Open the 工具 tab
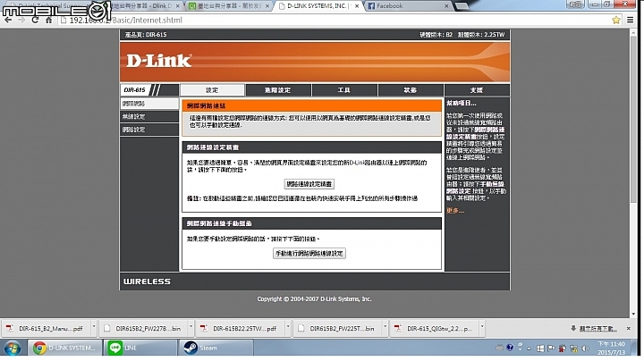This screenshot has width=644, height=361. coord(344,90)
